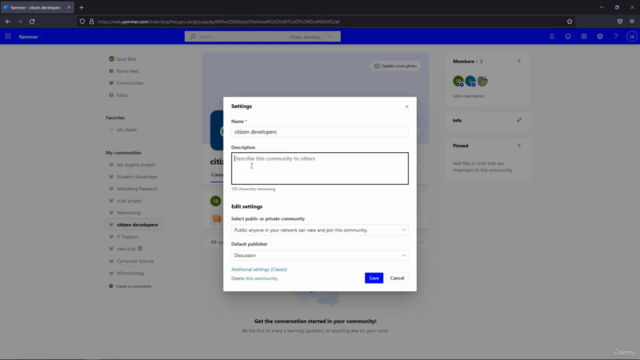
Task: Open the SB account avatar
Action: click(x=632, y=37)
